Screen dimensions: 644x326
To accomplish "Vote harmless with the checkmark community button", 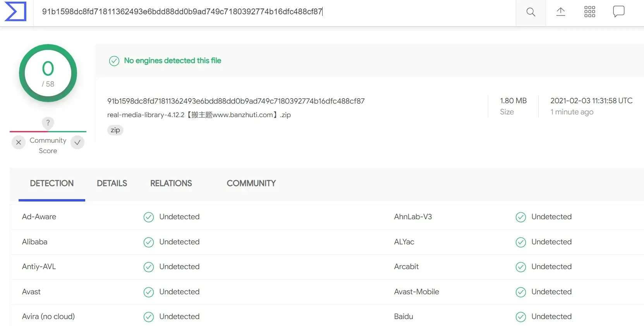I will 77,142.
